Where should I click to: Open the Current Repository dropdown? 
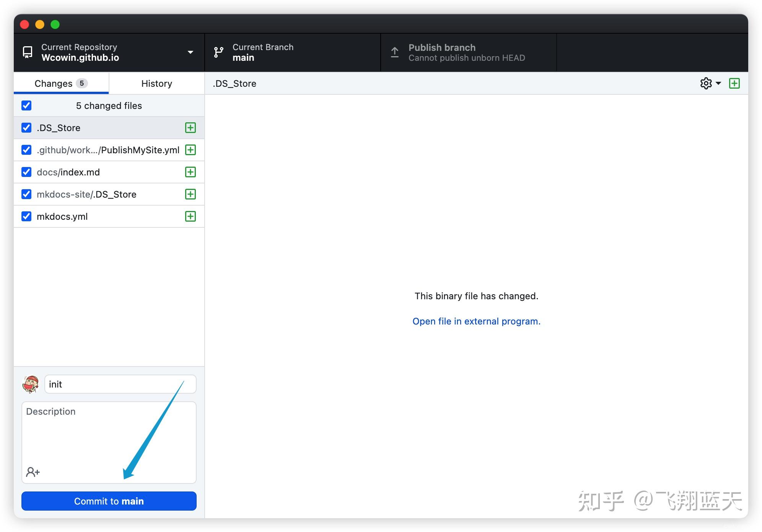[190, 52]
